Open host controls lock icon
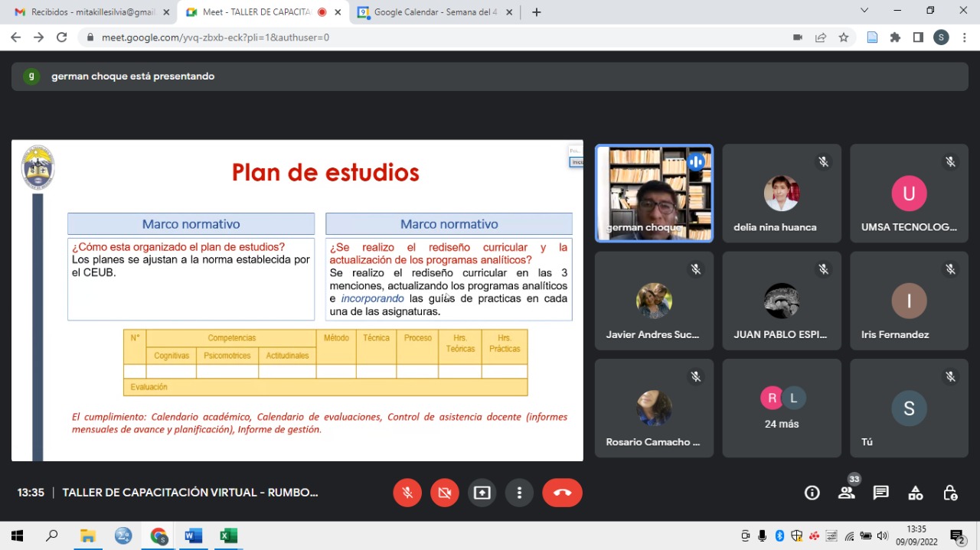This screenshot has height=550, width=980. tap(949, 493)
